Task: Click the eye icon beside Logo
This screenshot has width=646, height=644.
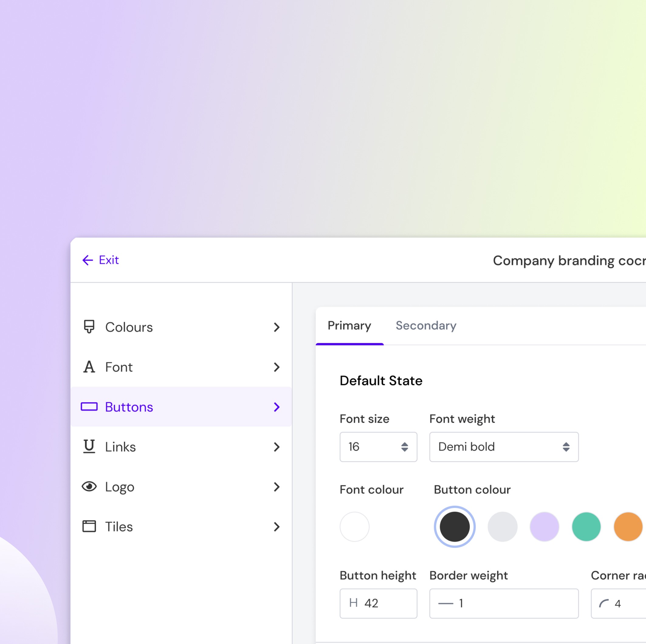Action: click(x=89, y=487)
